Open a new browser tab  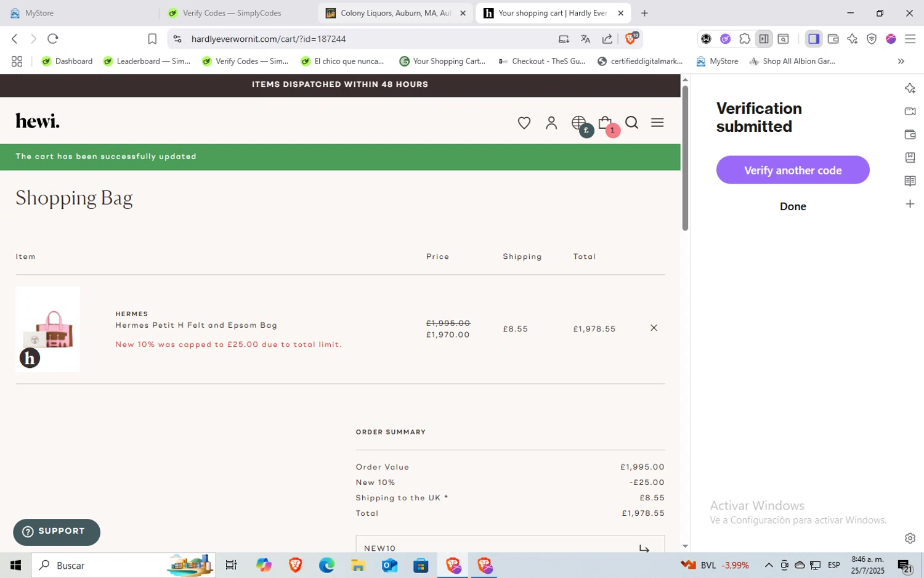644,13
